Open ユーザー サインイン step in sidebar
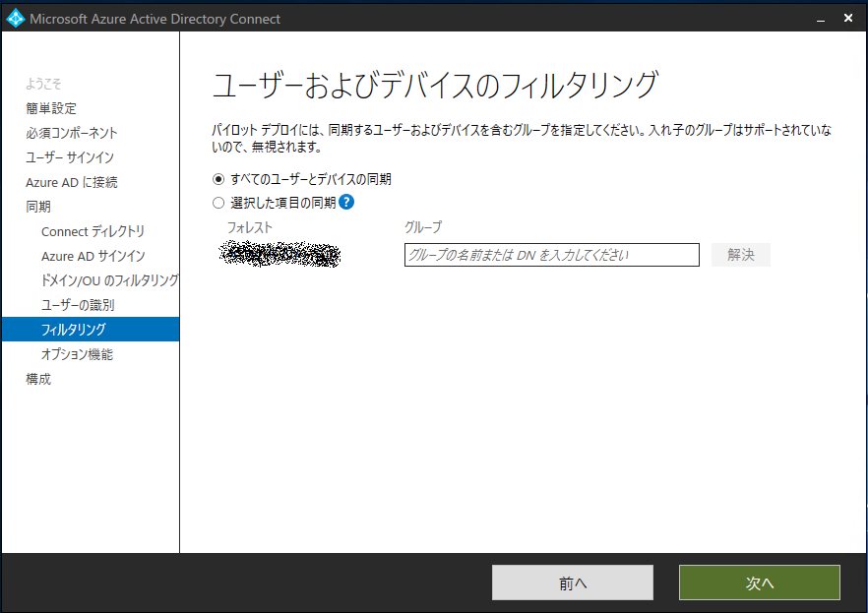The height and width of the screenshot is (613, 868). tap(70, 157)
